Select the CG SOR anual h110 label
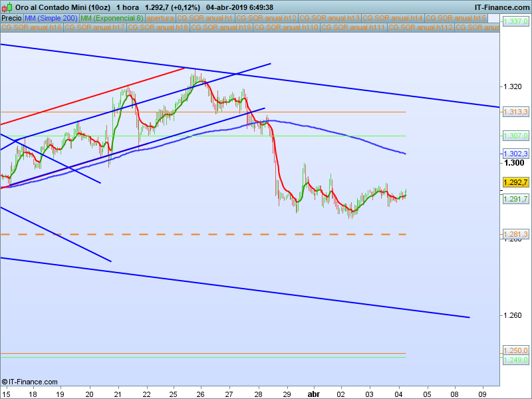This screenshot has width=532, height=399. coord(287,27)
